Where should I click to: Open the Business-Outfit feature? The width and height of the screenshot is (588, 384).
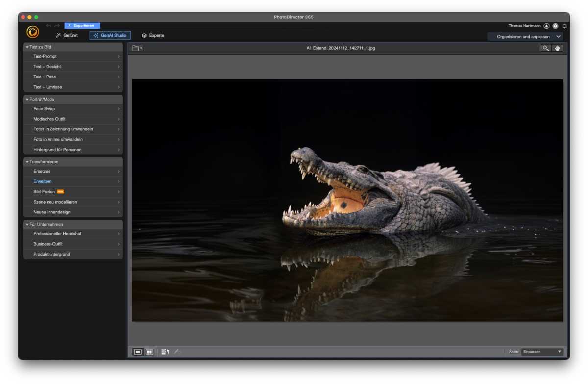click(73, 244)
